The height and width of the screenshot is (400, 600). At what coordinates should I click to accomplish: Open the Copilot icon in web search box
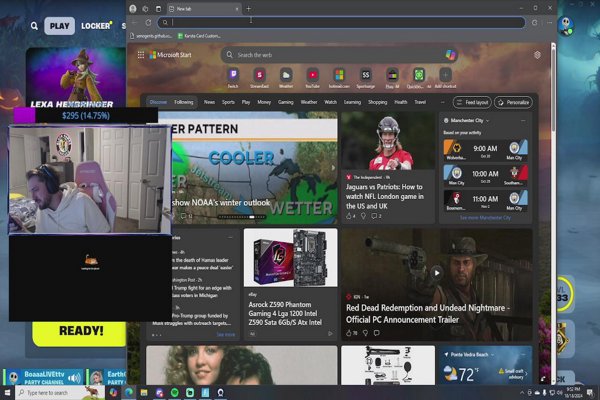[x=450, y=55]
